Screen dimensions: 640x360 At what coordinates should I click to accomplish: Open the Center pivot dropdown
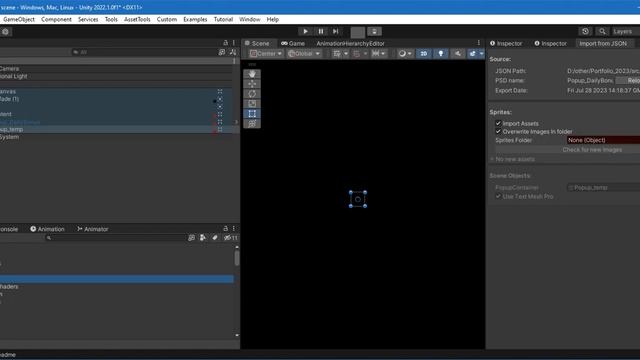click(266, 53)
